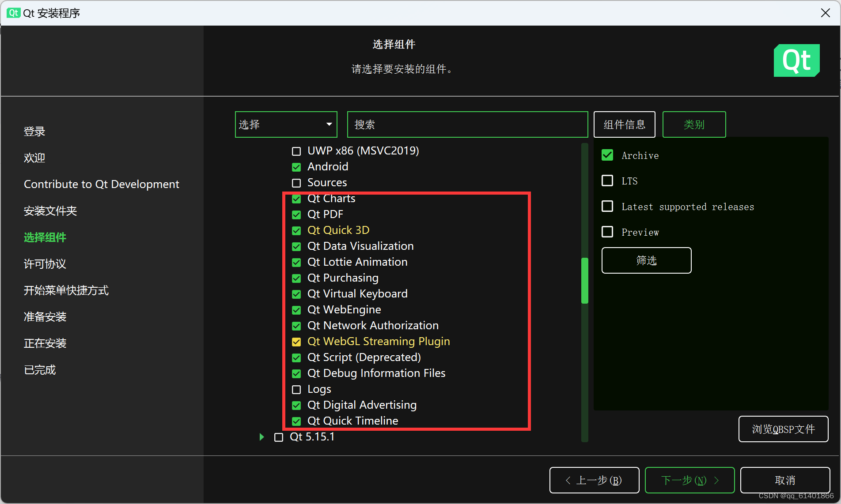
Task: Uncheck the Qt WebEngine component
Action: (x=296, y=310)
